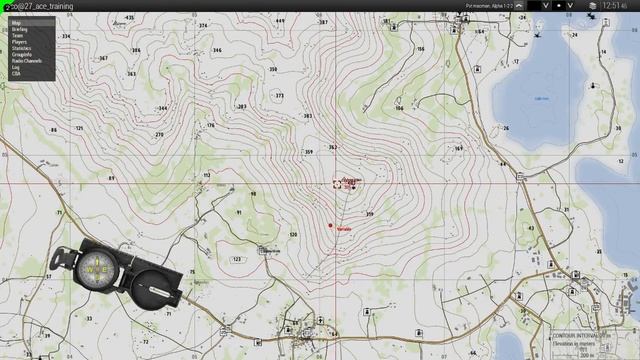Image resolution: width=640 pixels, height=360 pixels.
Task: Collapse the unit info with the up chevron
Action: click(519, 6)
